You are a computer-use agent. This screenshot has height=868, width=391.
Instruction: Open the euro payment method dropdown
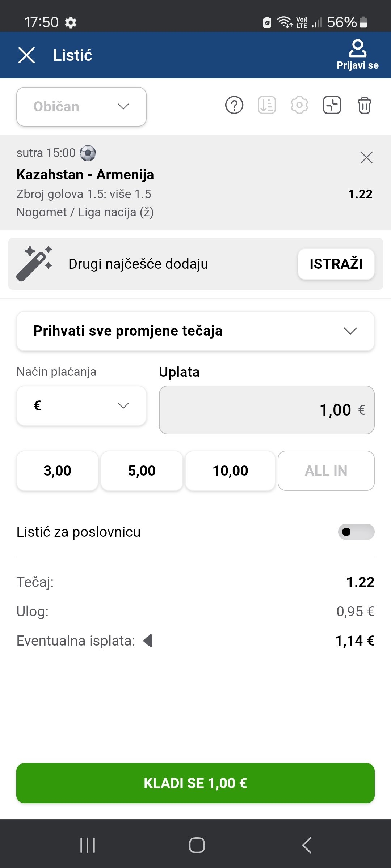pos(81,405)
